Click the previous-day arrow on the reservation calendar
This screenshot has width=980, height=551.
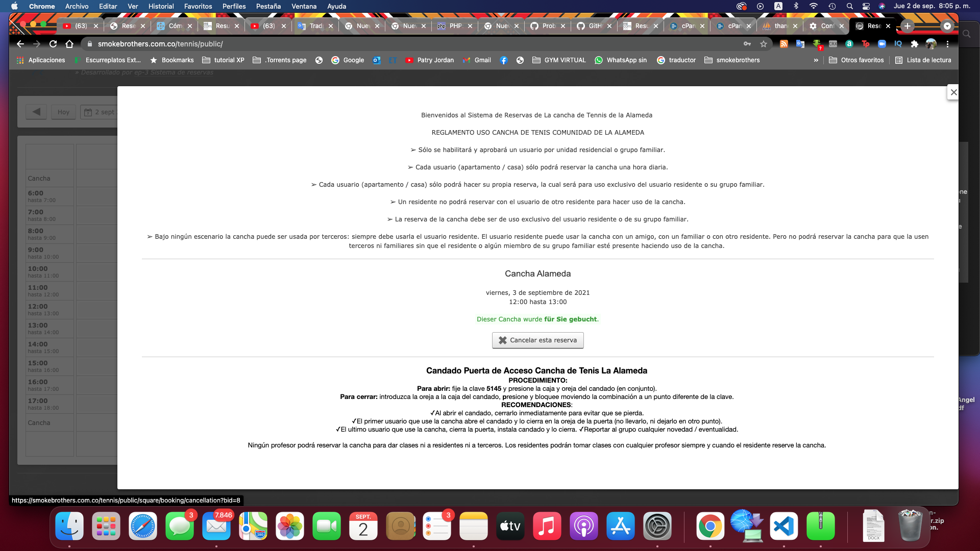pos(36,112)
